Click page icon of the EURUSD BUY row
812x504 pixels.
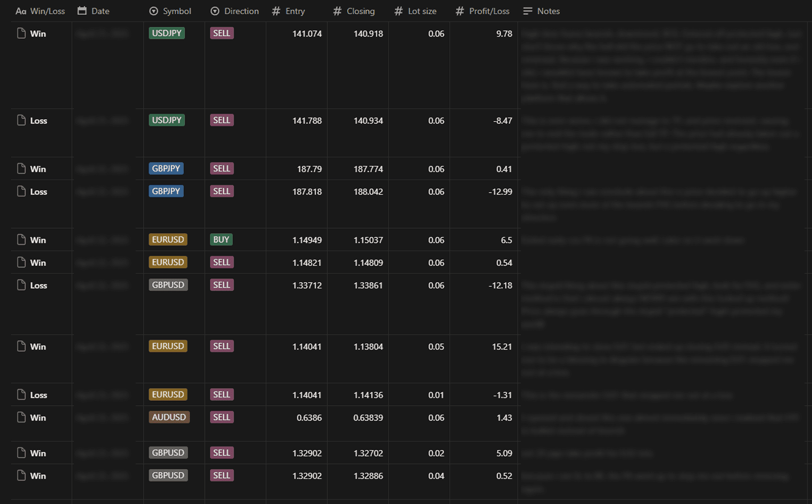(x=21, y=240)
